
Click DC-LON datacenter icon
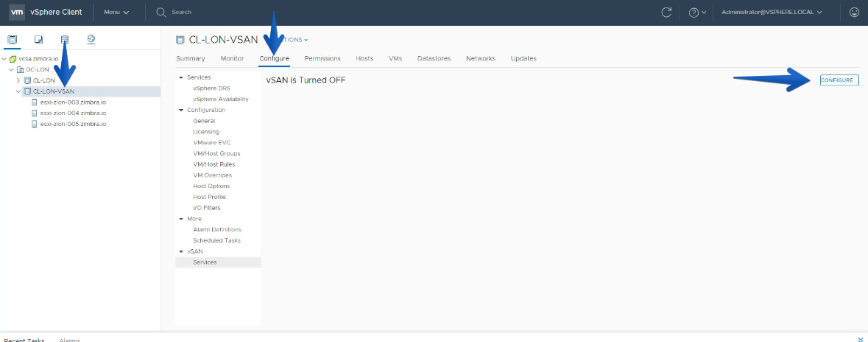point(21,70)
